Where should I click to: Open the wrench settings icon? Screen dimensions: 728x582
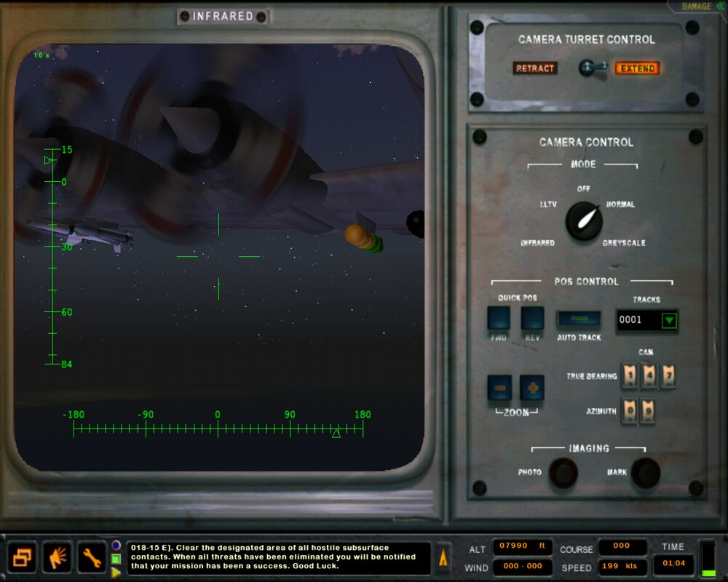92,558
